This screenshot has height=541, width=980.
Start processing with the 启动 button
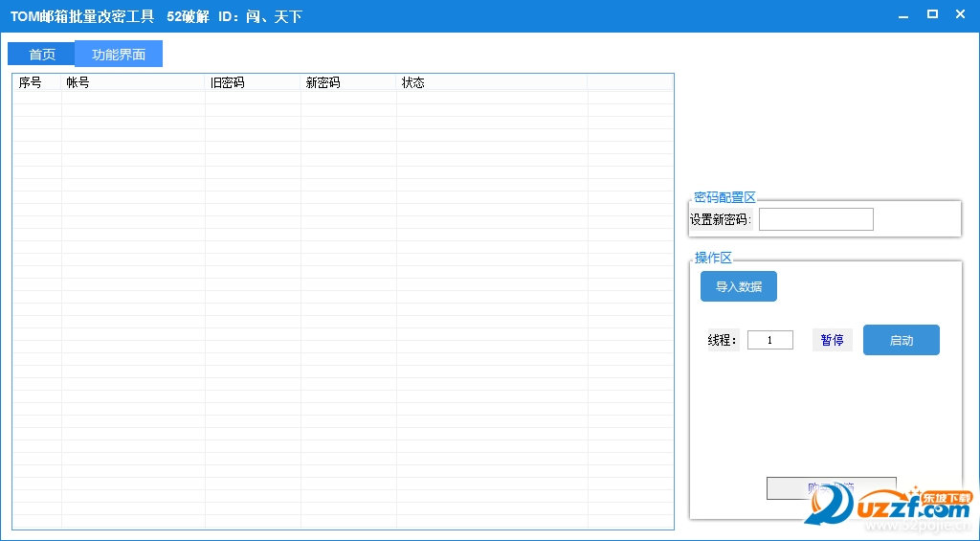(x=902, y=340)
